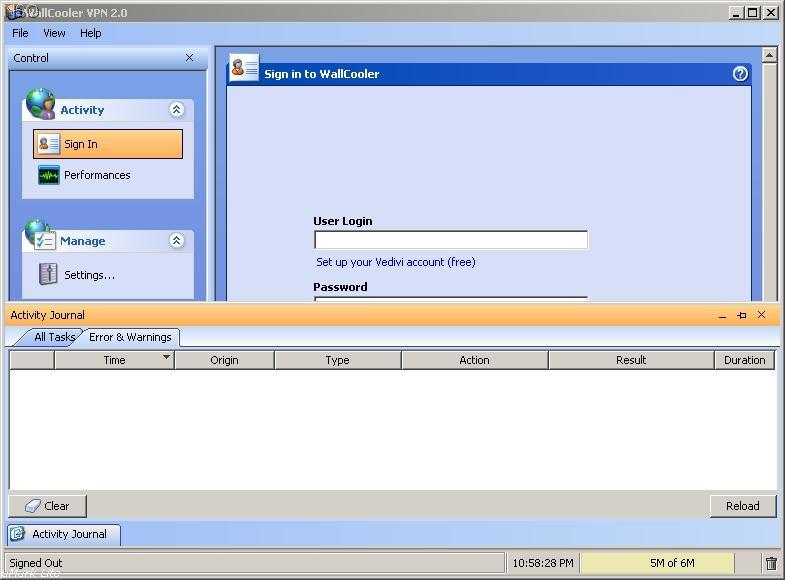Open the Help menu

[x=91, y=33]
